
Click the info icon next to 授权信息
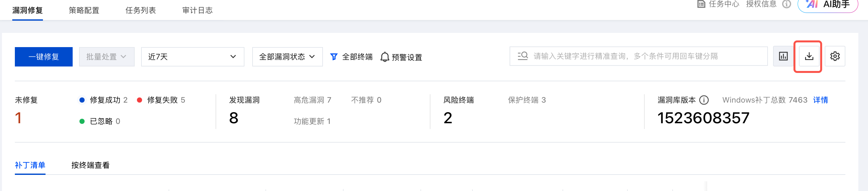tap(786, 4)
